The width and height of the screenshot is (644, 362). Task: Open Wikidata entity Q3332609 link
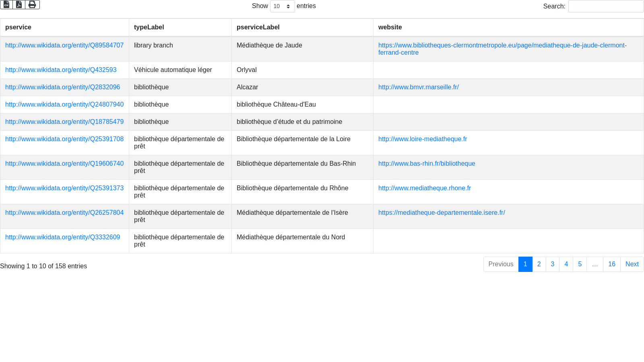pos(62,237)
